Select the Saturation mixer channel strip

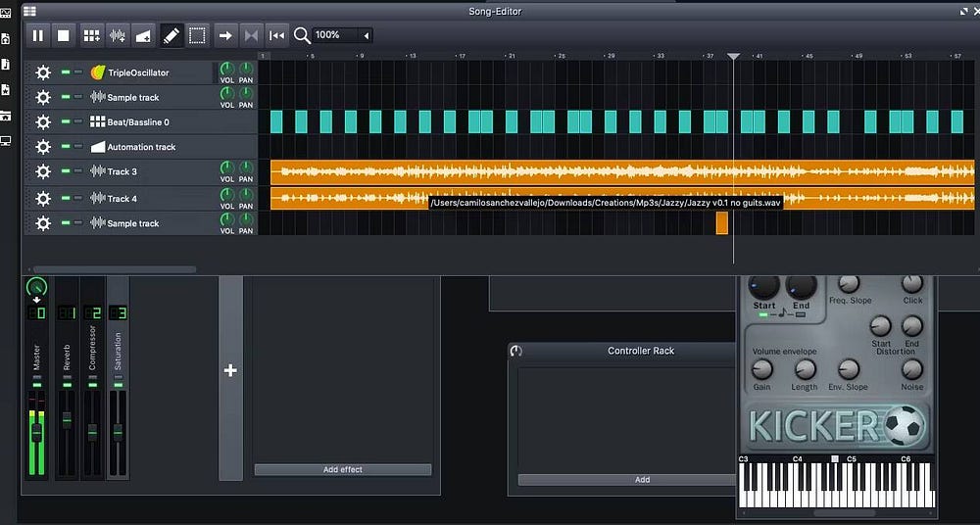click(118, 353)
